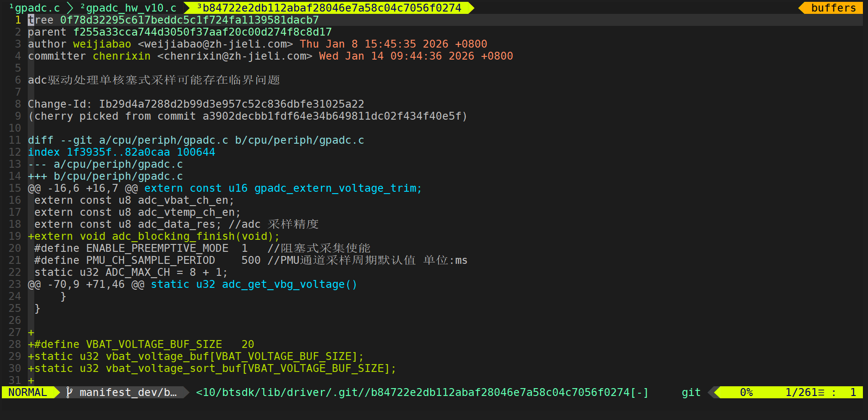Click the committer date Wed Jan 14

click(416, 56)
